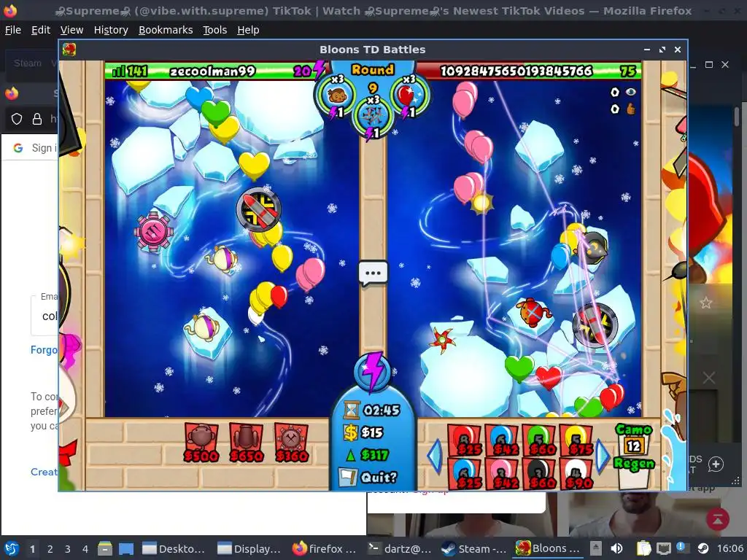Screen dimensions: 747x560
Task: Open the start menu bird icon
Action: click(12, 548)
